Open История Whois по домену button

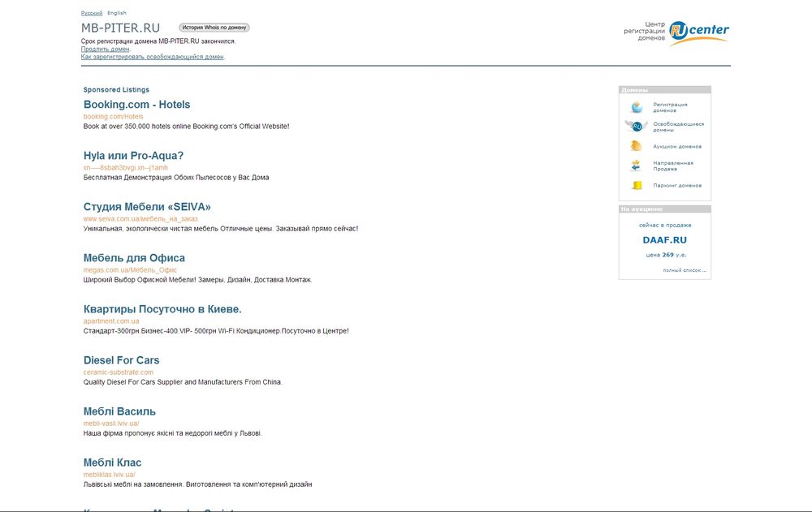point(214,28)
